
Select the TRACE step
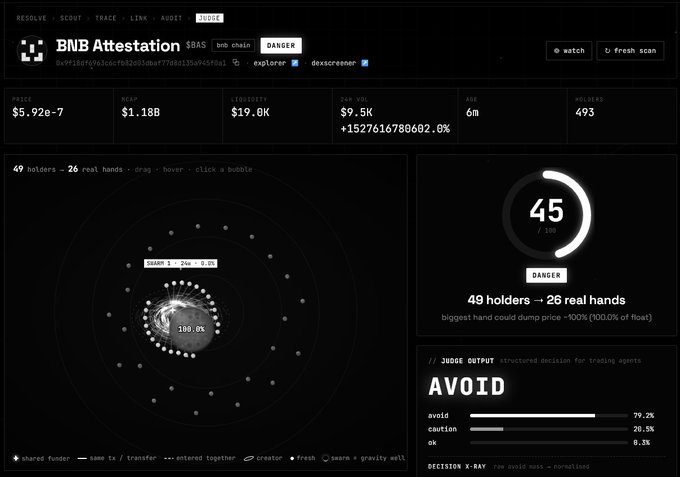click(106, 18)
